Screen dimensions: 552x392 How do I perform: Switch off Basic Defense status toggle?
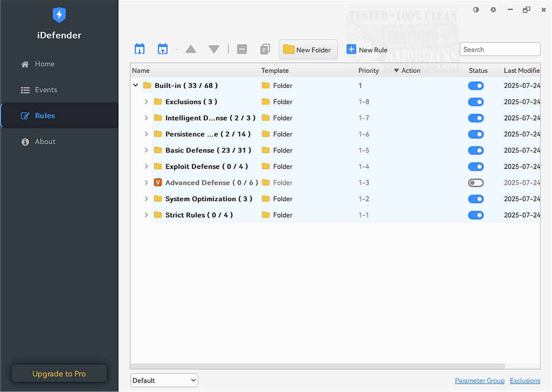coord(476,150)
